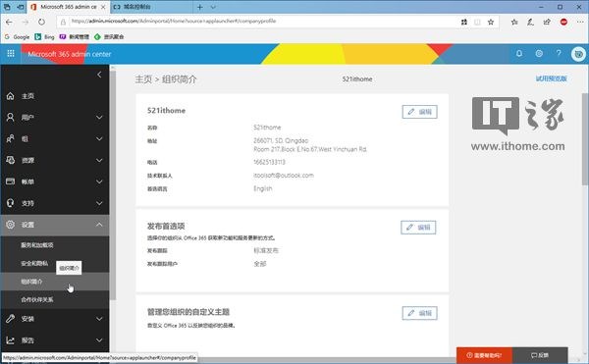Image resolution: width=589 pixels, height=364 pixels.
Task: Click the 设置 gear icon in sidebar
Action: (x=10, y=225)
